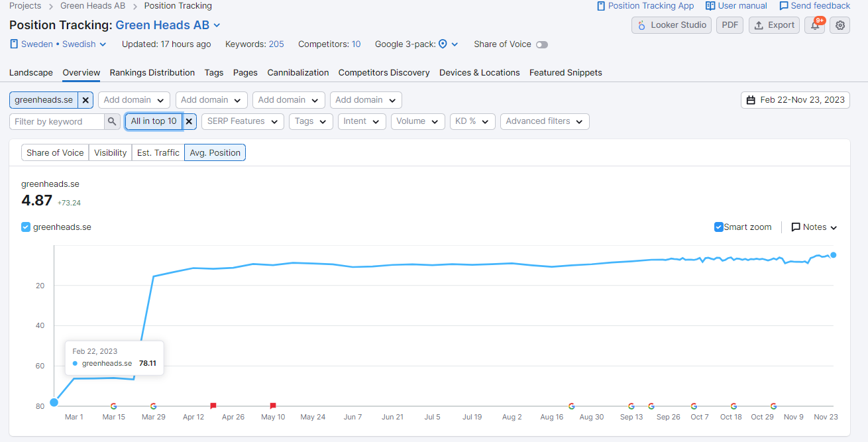Open the Competitors Discovery tab
Screen dimensions: 868x442
click(384, 73)
